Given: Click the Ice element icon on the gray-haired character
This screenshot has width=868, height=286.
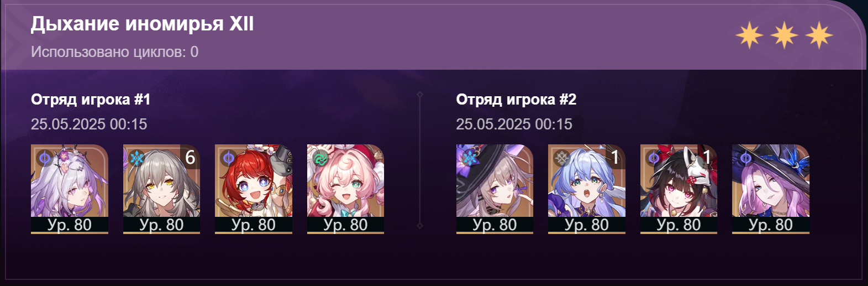Looking at the screenshot, I should [x=136, y=159].
